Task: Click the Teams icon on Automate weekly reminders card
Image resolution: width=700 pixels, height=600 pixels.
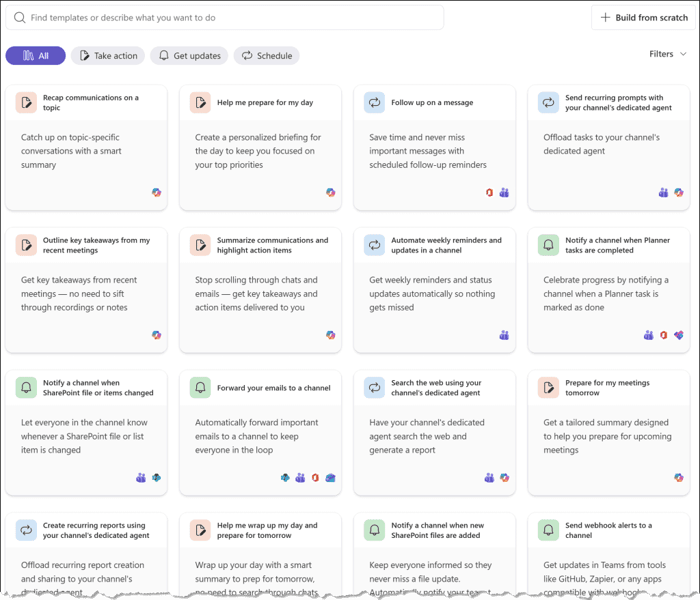Action: [504, 335]
